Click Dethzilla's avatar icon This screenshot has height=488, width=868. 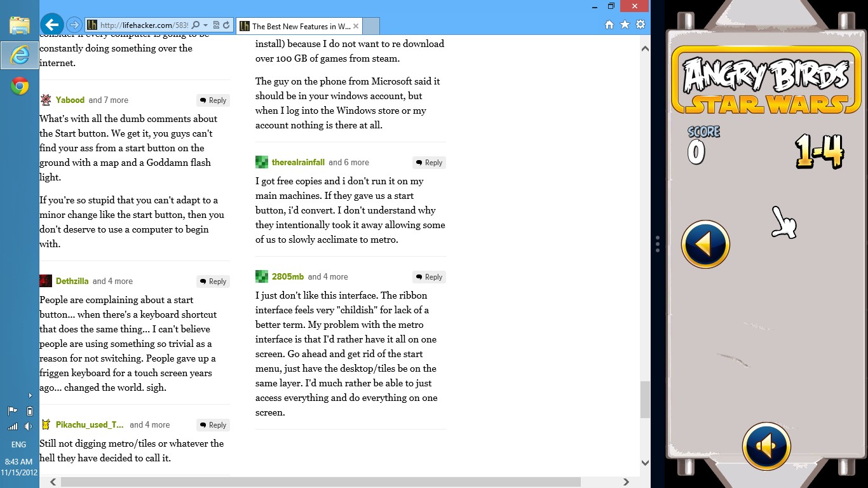pos(46,281)
